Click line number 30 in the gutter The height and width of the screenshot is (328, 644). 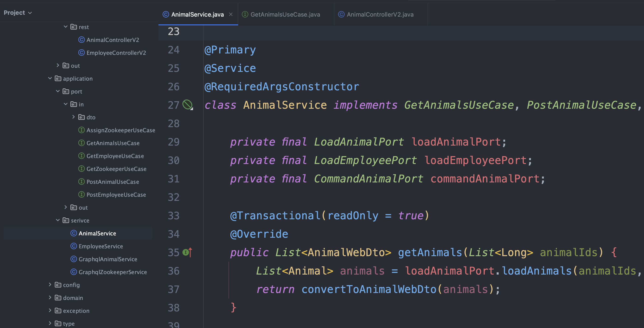[173, 161]
